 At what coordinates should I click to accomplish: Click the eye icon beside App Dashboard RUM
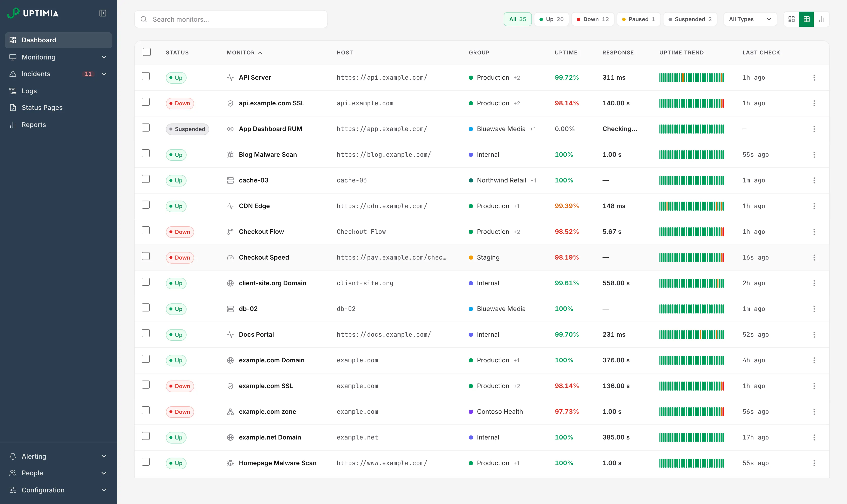click(x=230, y=129)
